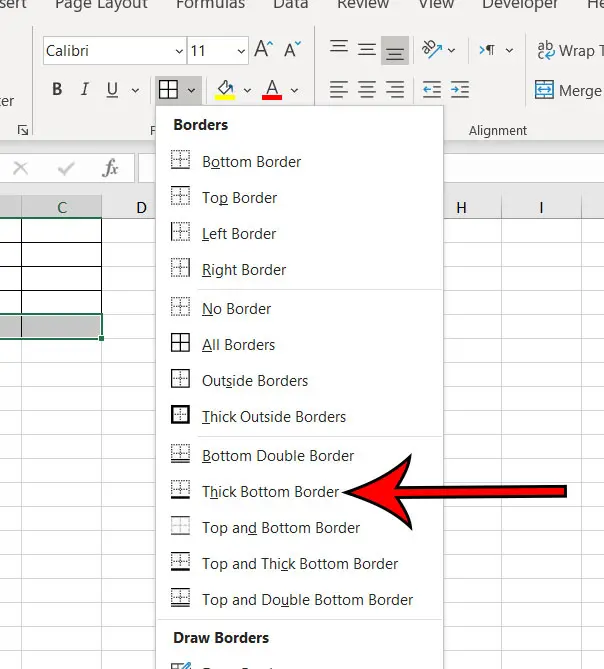Toggle Bold formatting
Viewport: 604px width, 669px height.
tap(57, 90)
